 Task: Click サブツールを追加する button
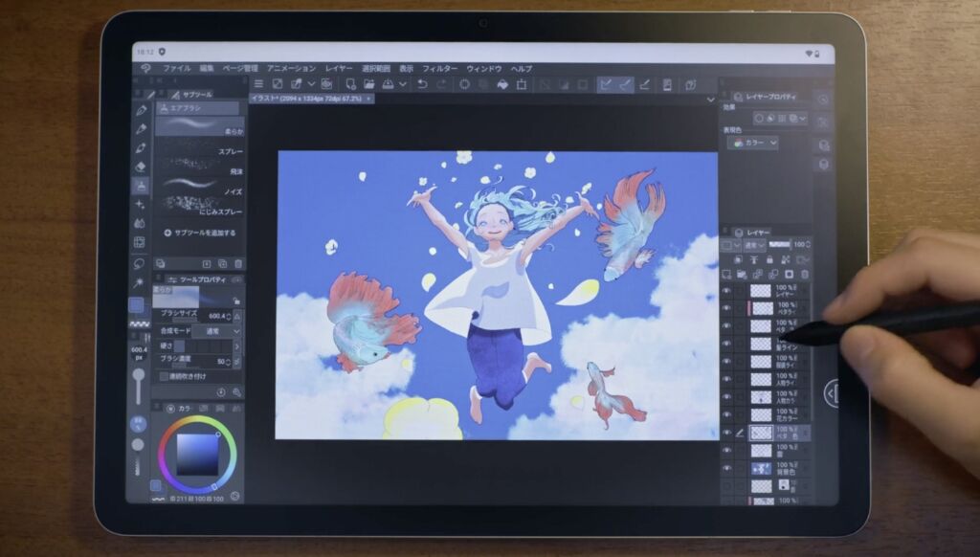click(199, 233)
